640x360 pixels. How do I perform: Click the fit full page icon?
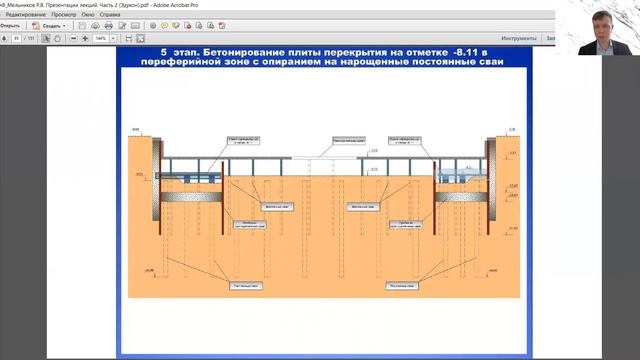[x=140, y=38]
